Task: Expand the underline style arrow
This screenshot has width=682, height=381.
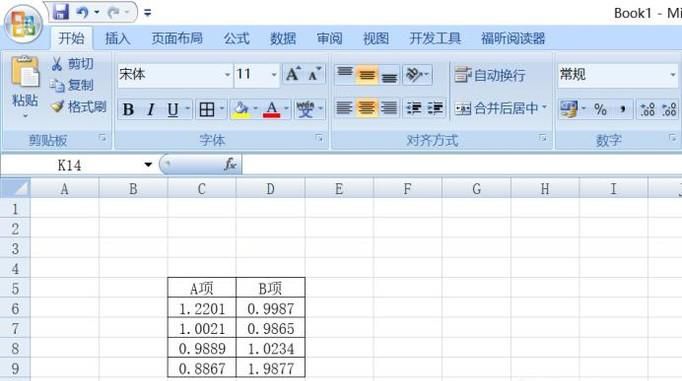Action: tap(188, 109)
